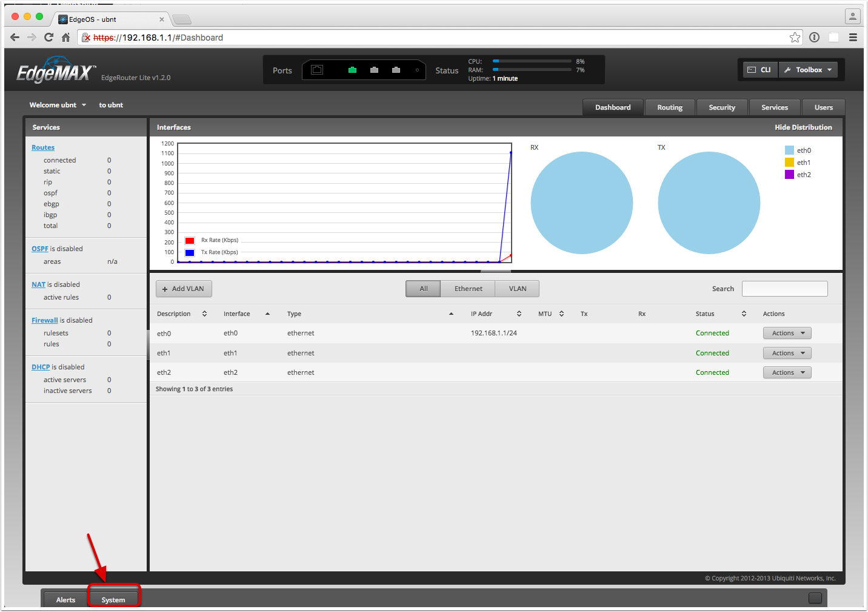
Task: Open a new browser tab
Action: (182, 19)
